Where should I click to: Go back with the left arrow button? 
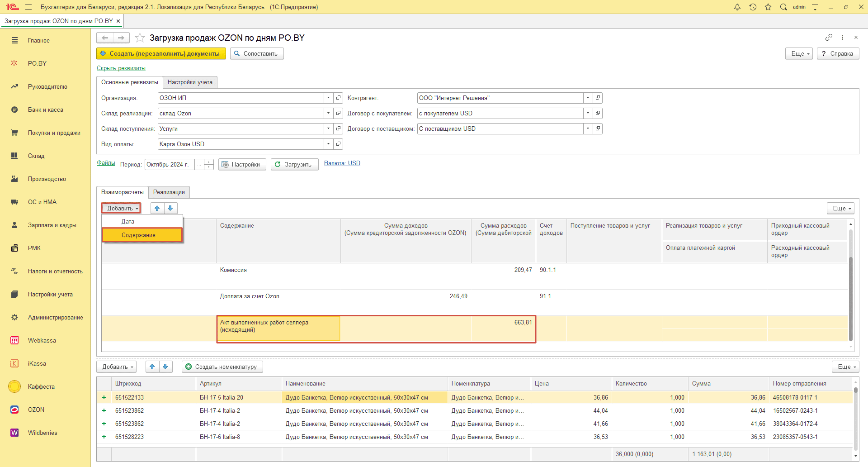(105, 38)
